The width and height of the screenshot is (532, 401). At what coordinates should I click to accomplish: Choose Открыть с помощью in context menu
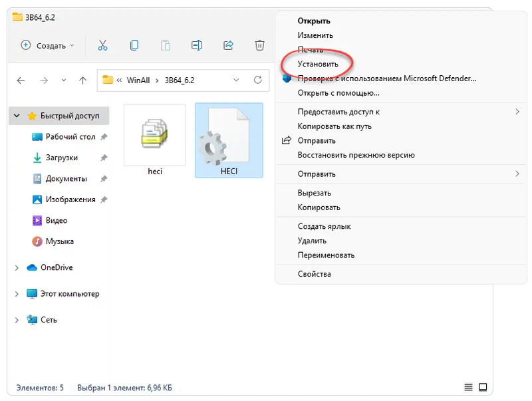point(338,93)
